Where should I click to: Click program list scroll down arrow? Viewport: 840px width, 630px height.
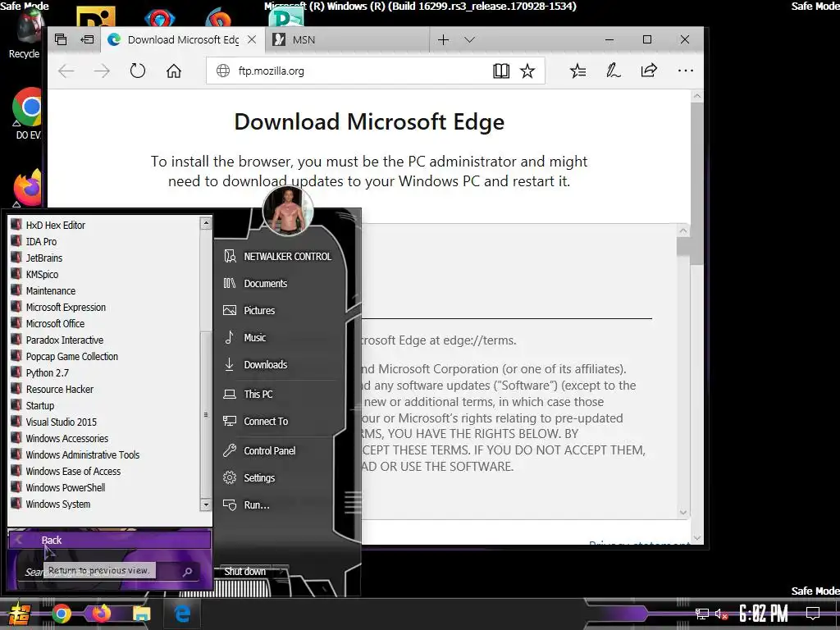pos(206,504)
